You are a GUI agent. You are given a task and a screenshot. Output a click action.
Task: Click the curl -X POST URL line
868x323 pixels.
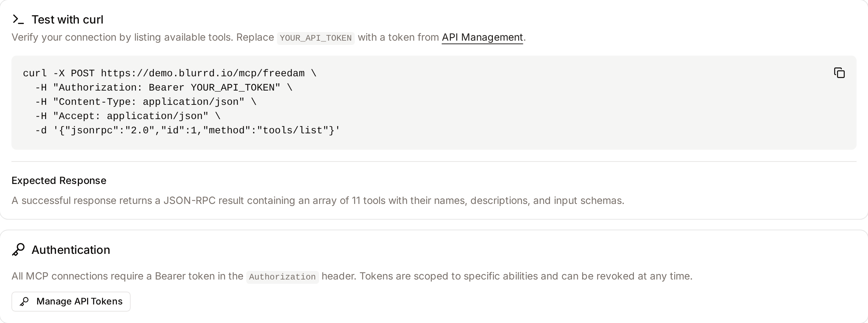click(170, 73)
